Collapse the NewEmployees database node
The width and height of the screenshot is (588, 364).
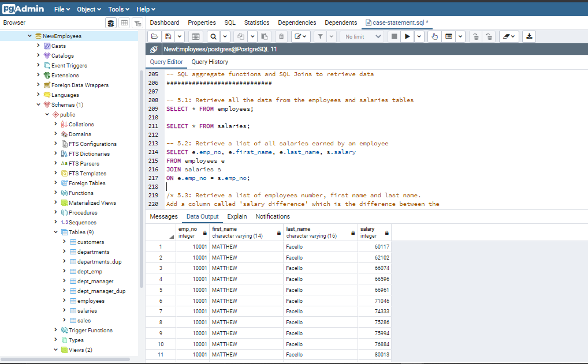click(30, 36)
